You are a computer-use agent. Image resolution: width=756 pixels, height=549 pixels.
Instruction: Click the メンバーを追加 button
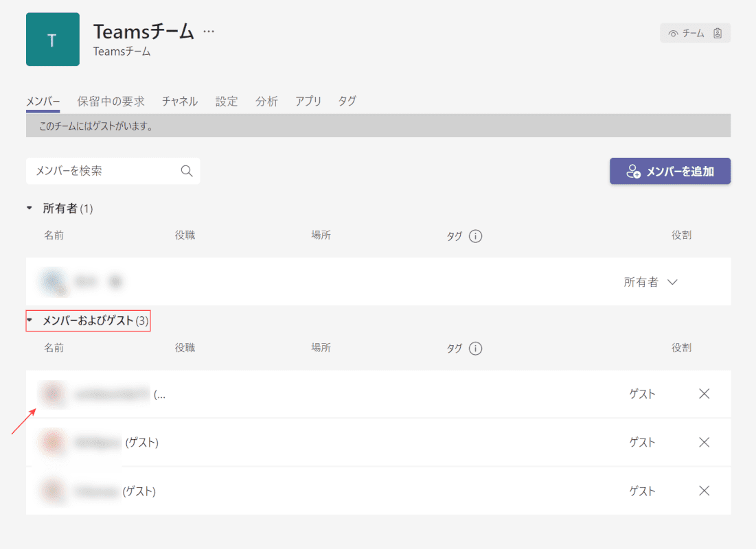pos(669,171)
